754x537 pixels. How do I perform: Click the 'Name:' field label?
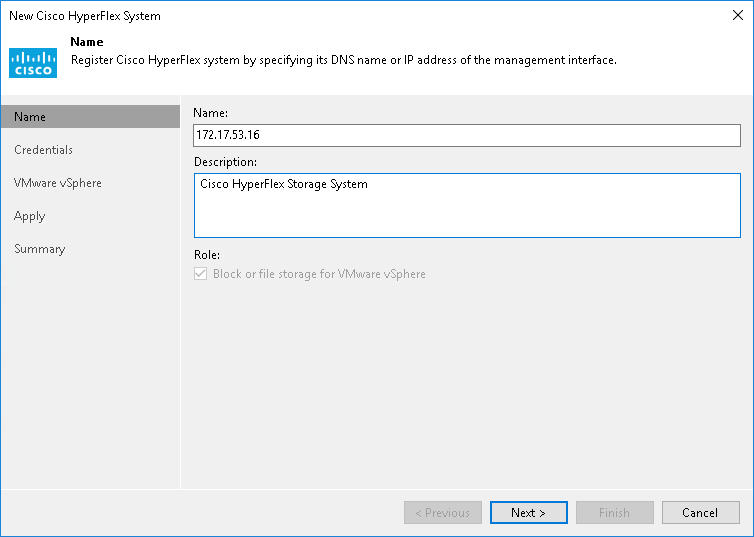[x=210, y=115]
